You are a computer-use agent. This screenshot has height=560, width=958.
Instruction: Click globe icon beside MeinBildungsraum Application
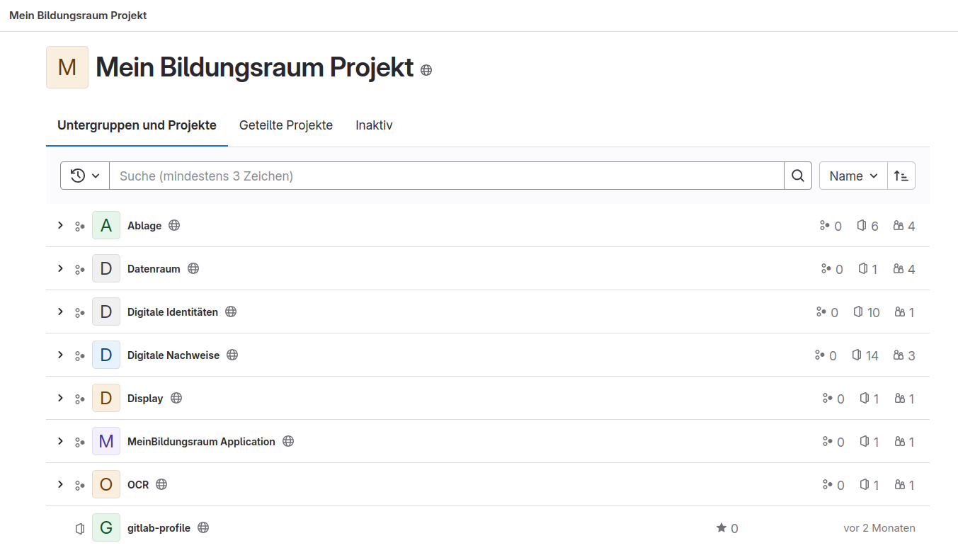[288, 441]
